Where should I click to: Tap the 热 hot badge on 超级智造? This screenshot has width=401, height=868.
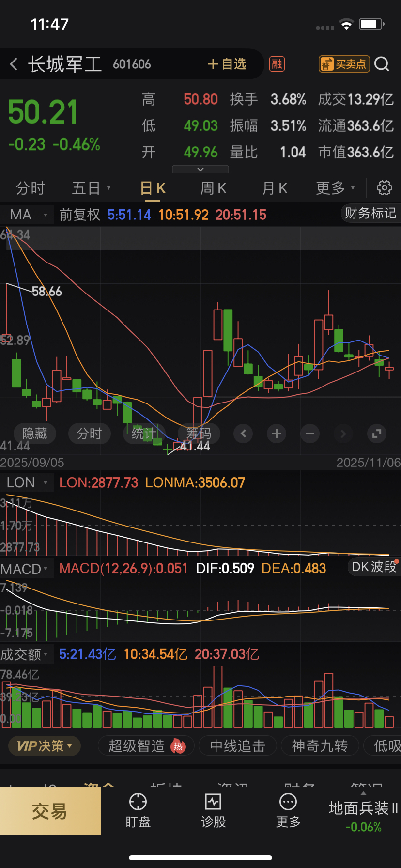click(x=178, y=746)
